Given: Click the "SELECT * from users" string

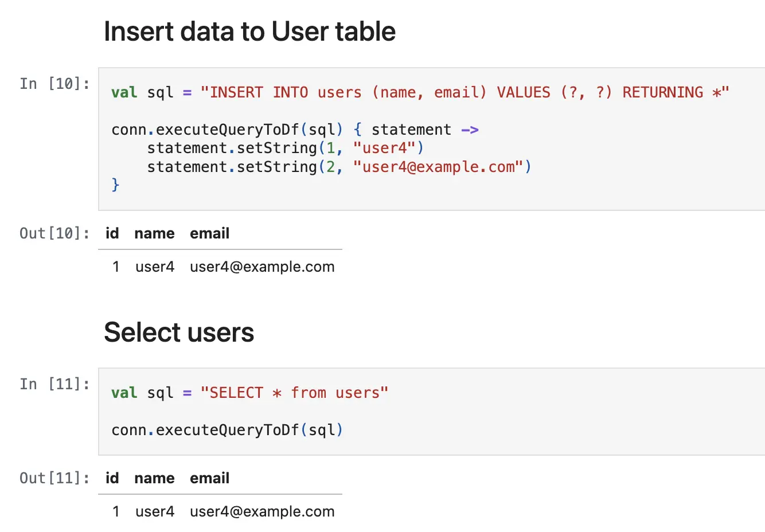Looking at the screenshot, I should (x=294, y=393).
